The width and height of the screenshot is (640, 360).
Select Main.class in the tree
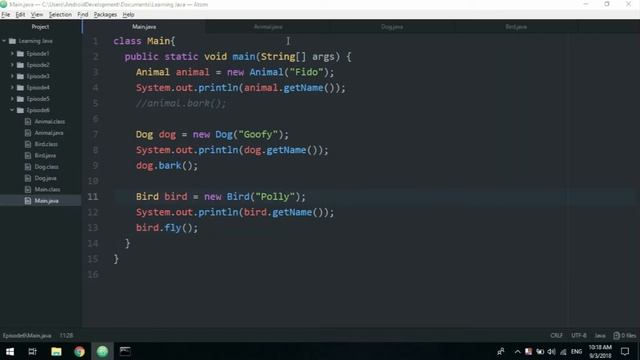coord(47,189)
